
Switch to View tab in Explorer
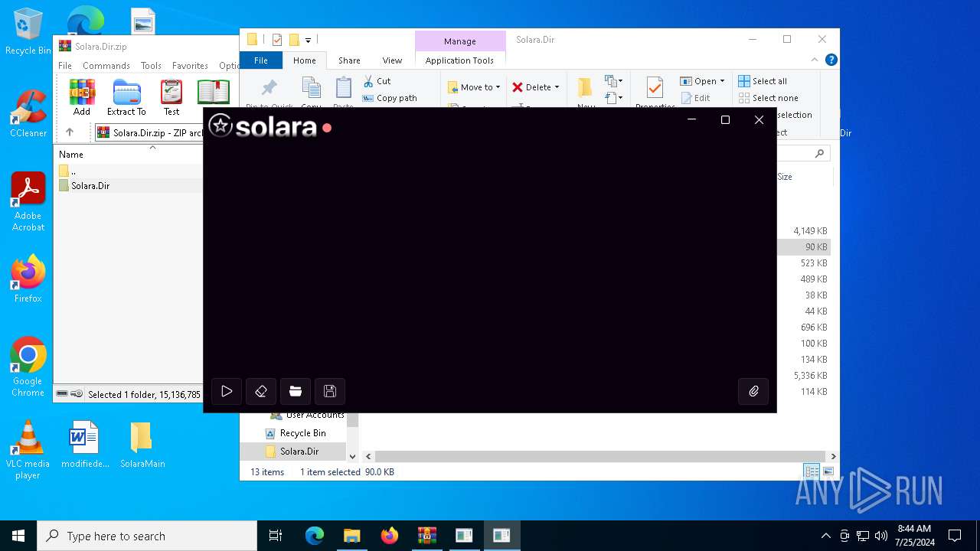click(x=392, y=60)
